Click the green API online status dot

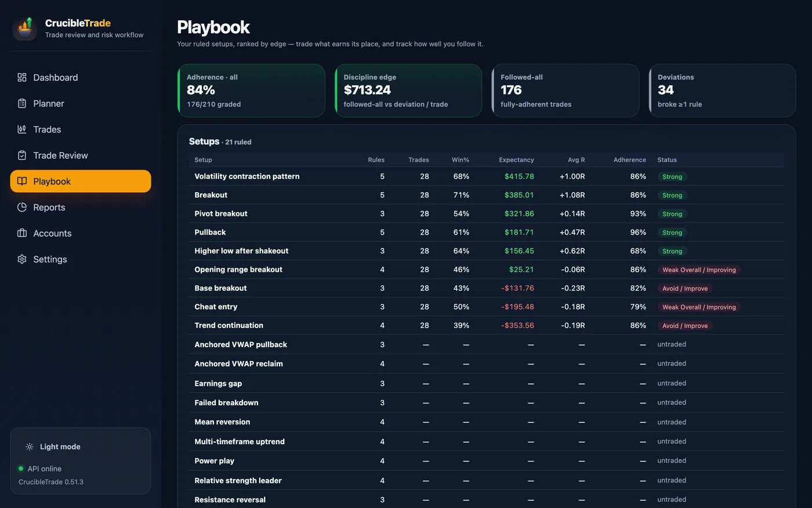coord(21,469)
